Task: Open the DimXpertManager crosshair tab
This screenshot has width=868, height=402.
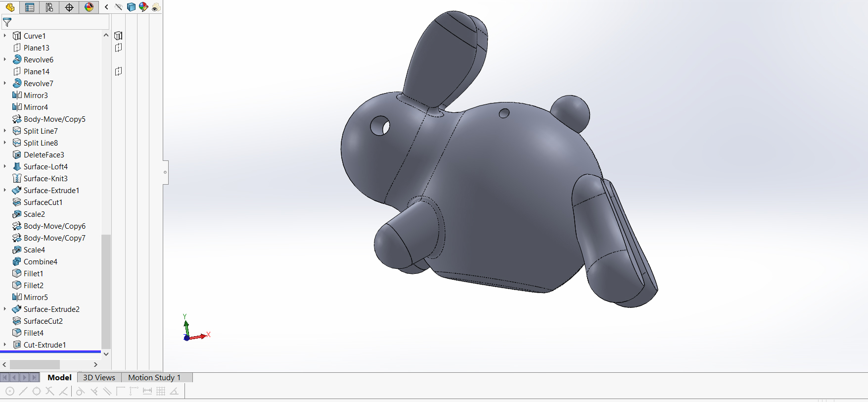Action: pyautogui.click(x=69, y=7)
